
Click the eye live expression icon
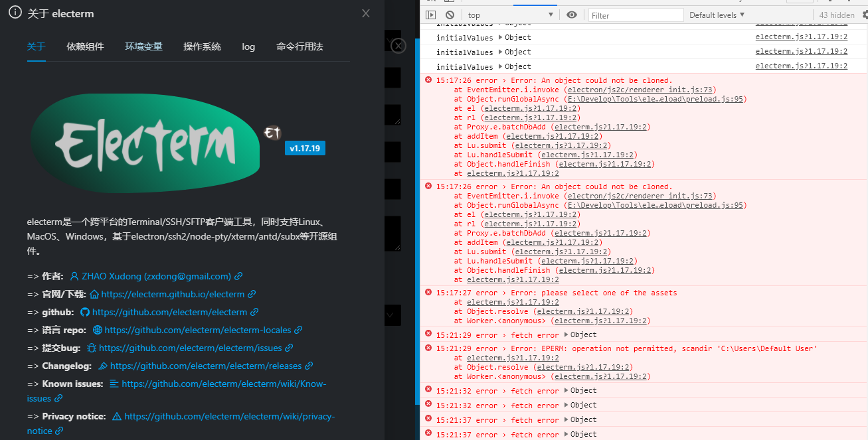coord(572,15)
